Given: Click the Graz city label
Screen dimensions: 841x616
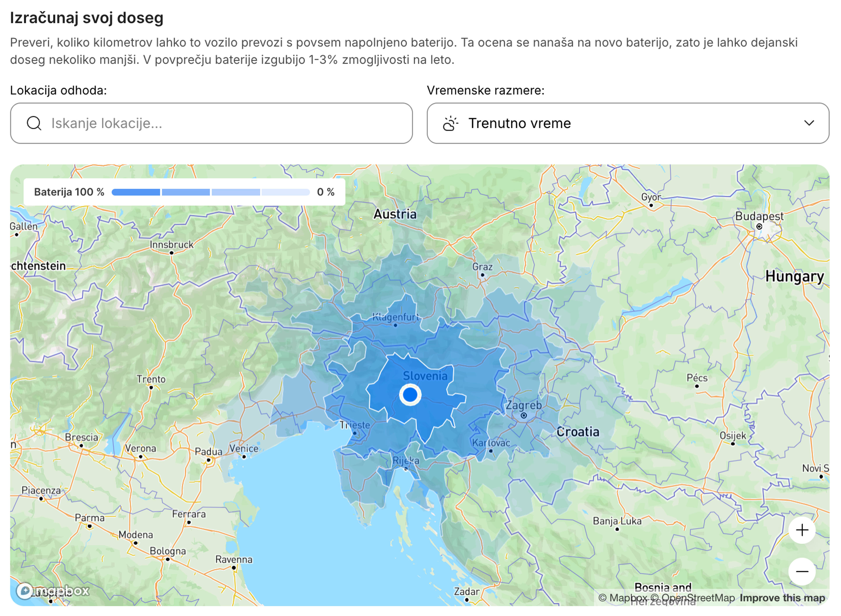Looking at the screenshot, I should pos(482,267).
